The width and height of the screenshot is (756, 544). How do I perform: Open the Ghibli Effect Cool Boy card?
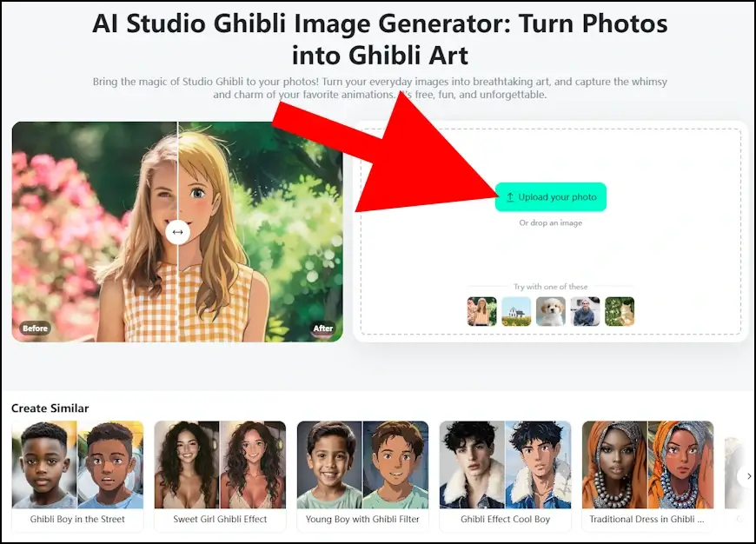[x=505, y=476]
